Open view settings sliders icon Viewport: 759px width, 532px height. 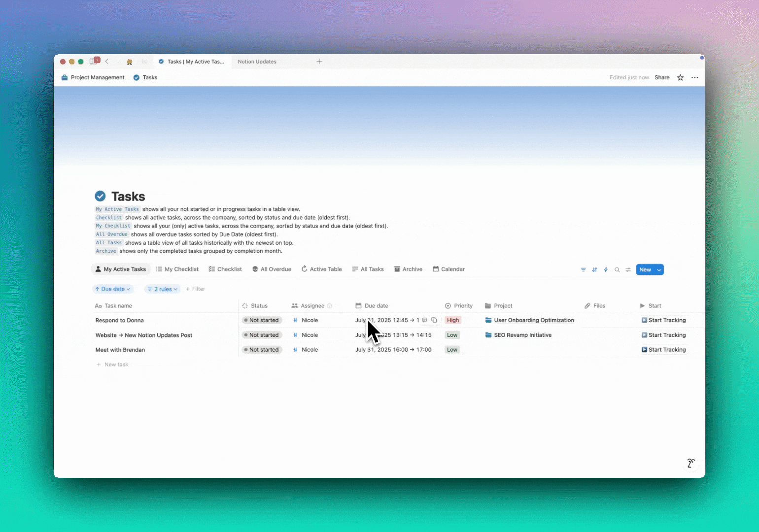[628, 270]
